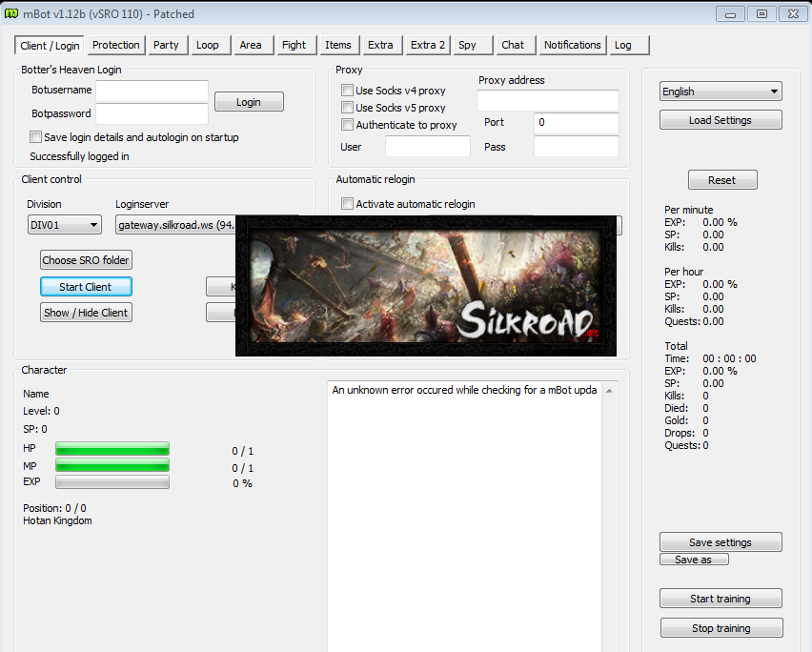Click the Login button

click(249, 101)
